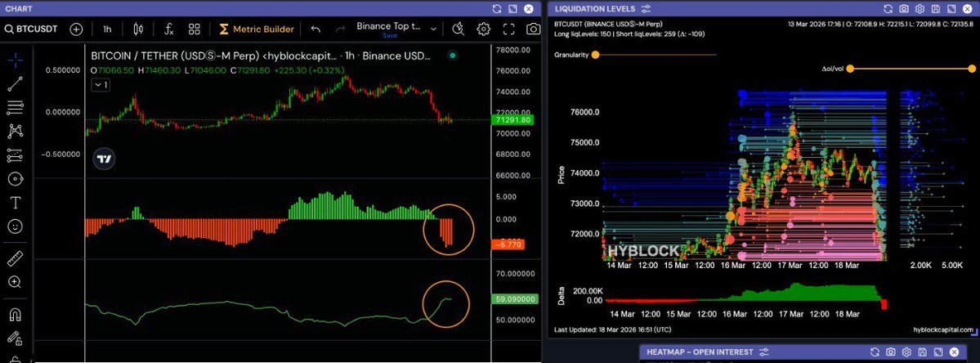The width and height of the screenshot is (980, 363).
Task: Click the orange -5.770 indicator value
Action: click(x=508, y=245)
